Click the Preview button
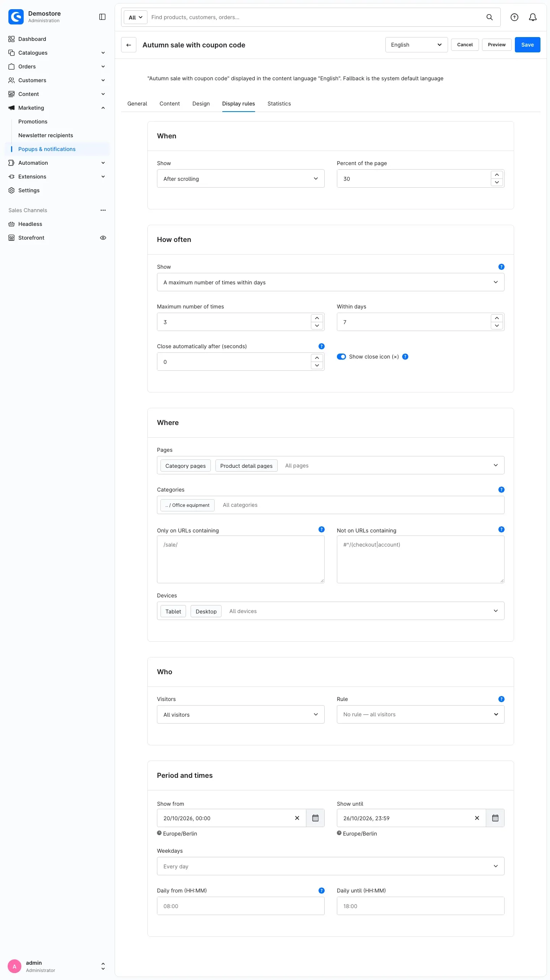This screenshot has width=550, height=980. pyautogui.click(x=497, y=45)
